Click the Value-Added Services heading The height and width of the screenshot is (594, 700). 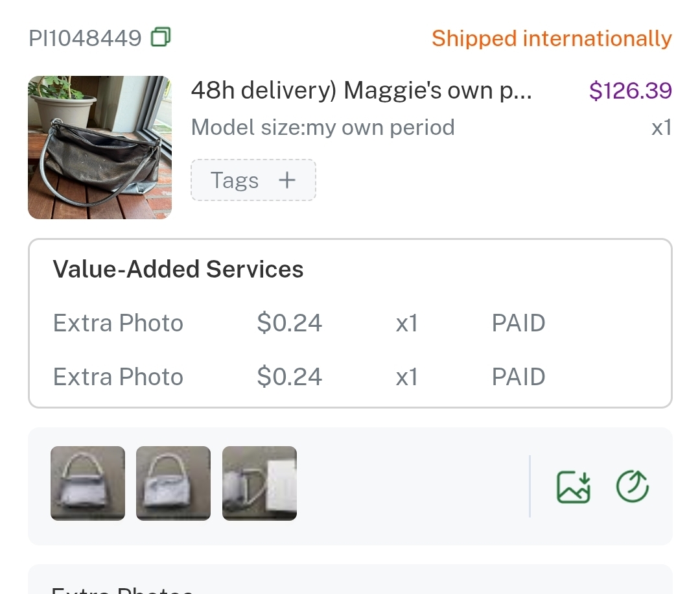[x=178, y=269]
